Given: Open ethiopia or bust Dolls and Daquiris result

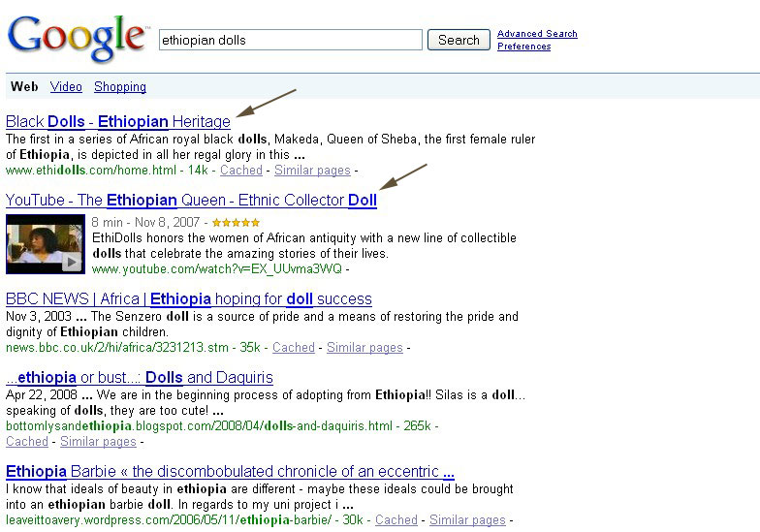Looking at the screenshot, I should pyautogui.click(x=140, y=377).
